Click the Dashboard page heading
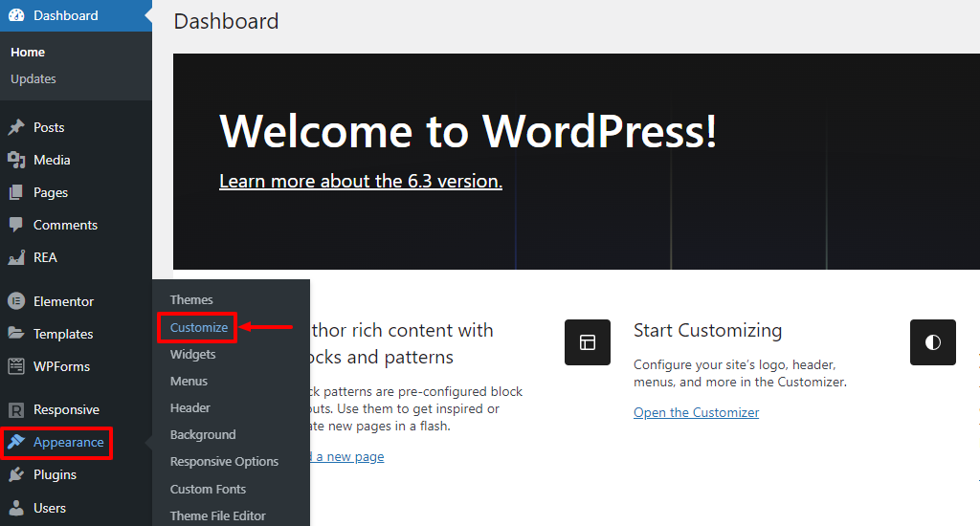Viewport: 980px width, 526px height. point(226,21)
